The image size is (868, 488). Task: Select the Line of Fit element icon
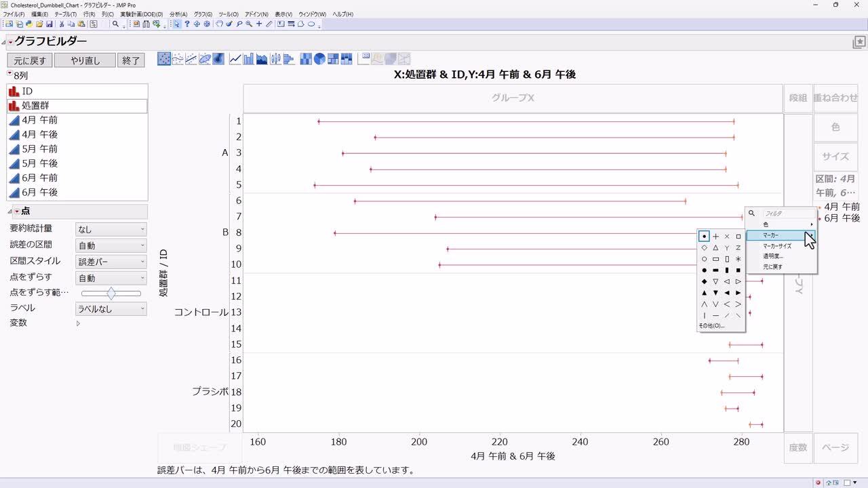191,59
